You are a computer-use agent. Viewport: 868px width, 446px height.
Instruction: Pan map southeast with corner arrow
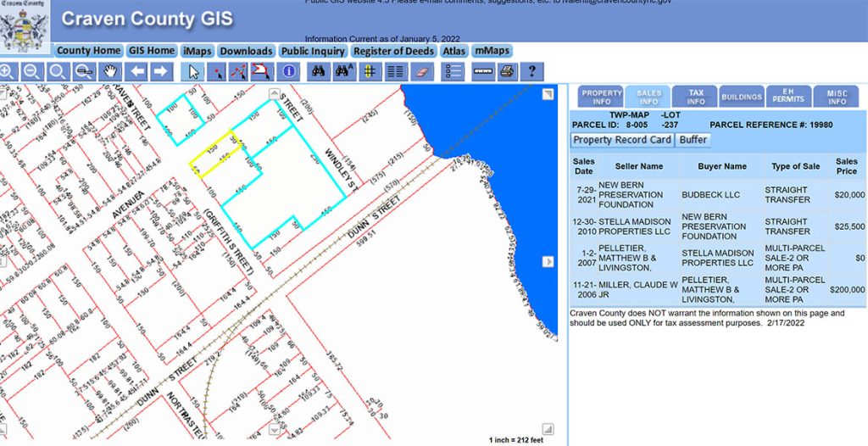[548, 428]
